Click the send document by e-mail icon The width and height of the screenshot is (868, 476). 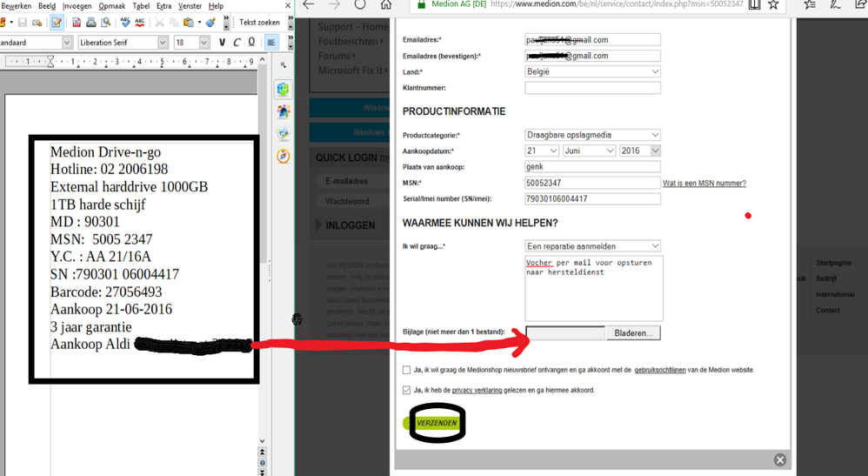pos(37,23)
